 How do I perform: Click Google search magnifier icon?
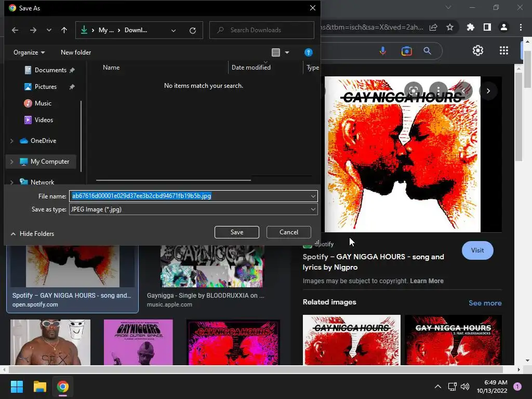coord(428,51)
